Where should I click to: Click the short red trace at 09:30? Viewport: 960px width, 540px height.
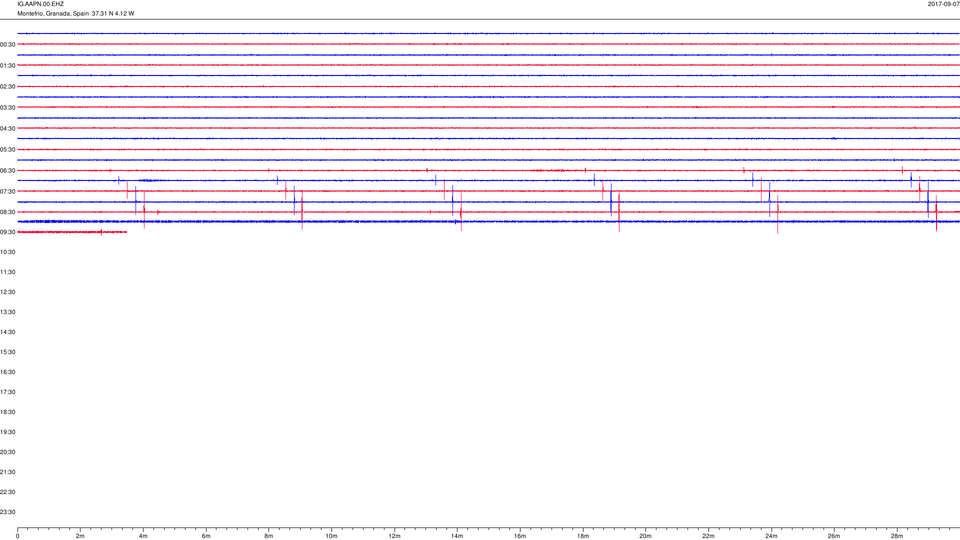[72, 232]
